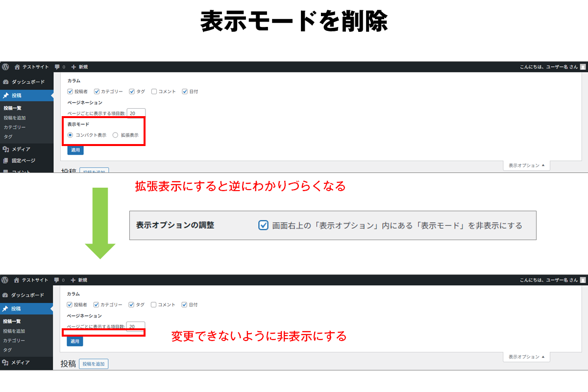Collapse 表示オプション tab in upper screenshot
Screen dimensions: 588x392
[x=526, y=166]
